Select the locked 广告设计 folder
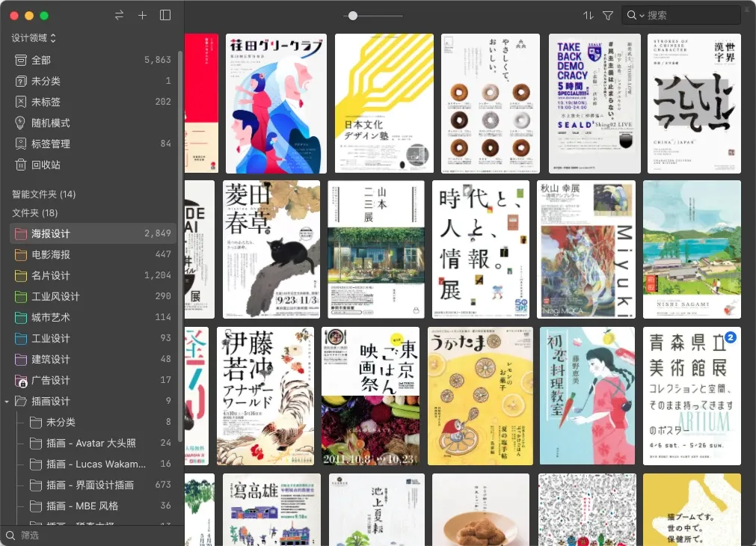The image size is (756, 546). point(93,380)
